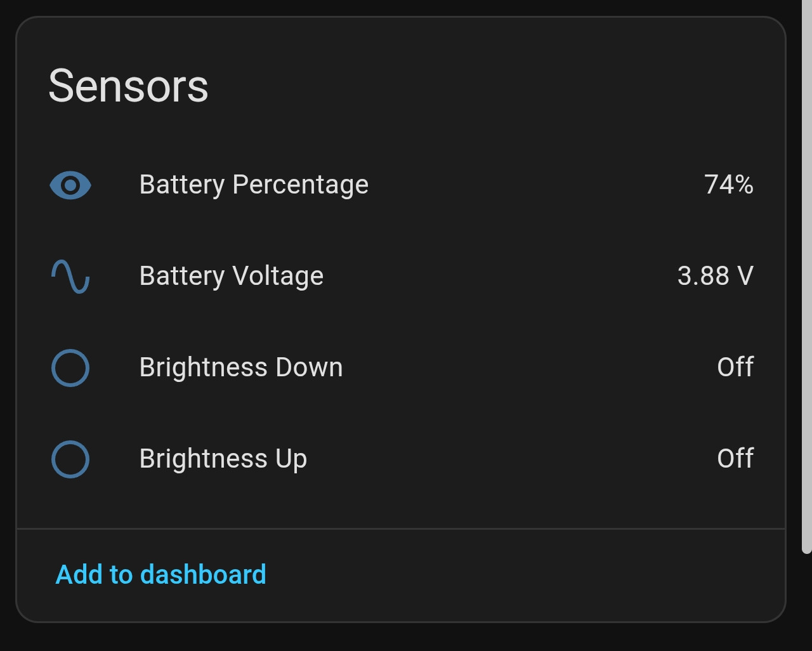Select the Brightness Down entity label
This screenshot has width=812, height=651.
tap(241, 367)
